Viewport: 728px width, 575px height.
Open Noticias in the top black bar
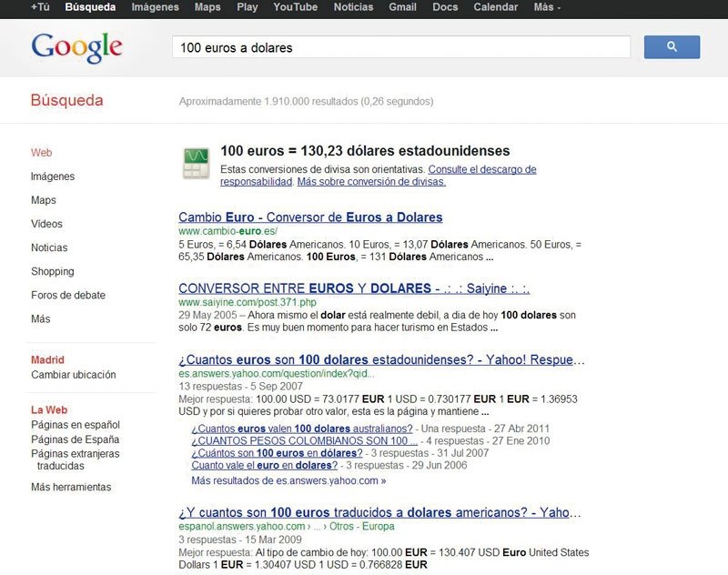(x=353, y=7)
